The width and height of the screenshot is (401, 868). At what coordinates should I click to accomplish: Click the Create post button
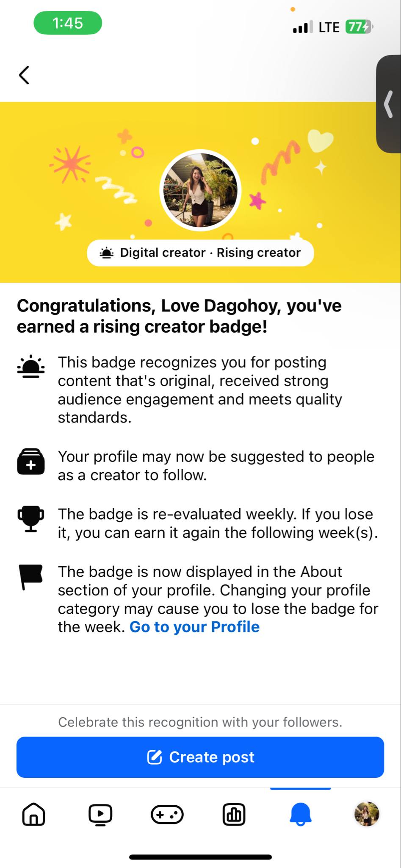tap(200, 757)
